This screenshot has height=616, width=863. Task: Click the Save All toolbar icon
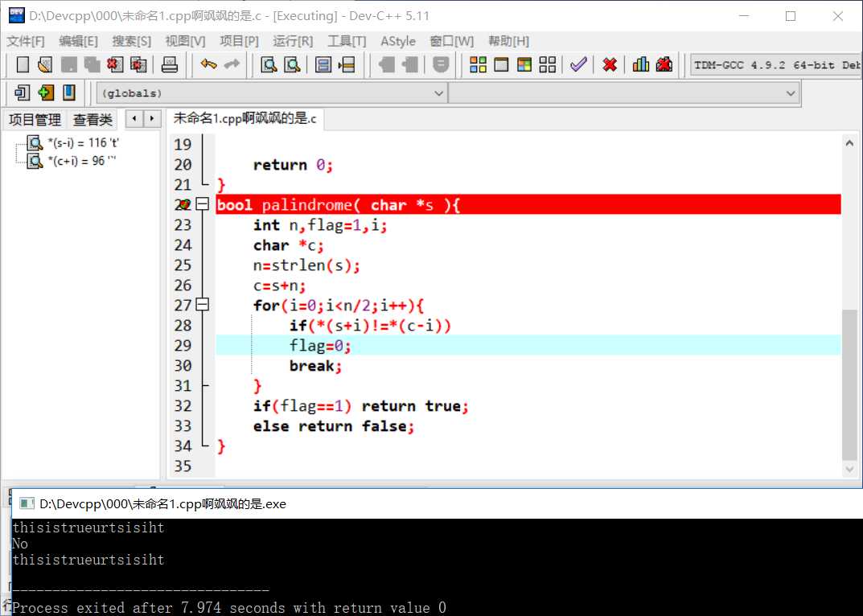point(92,64)
